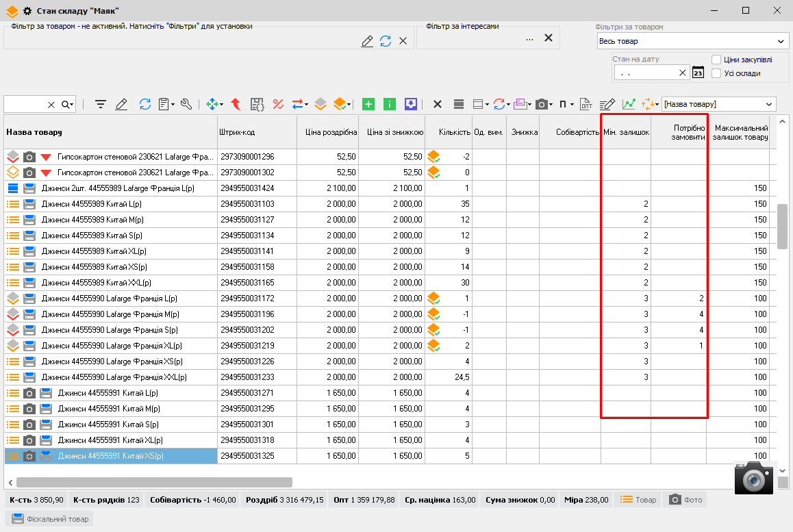Expand the "Весь товар" filter dropdown
Screen dimensions: 793x532
[781, 42]
